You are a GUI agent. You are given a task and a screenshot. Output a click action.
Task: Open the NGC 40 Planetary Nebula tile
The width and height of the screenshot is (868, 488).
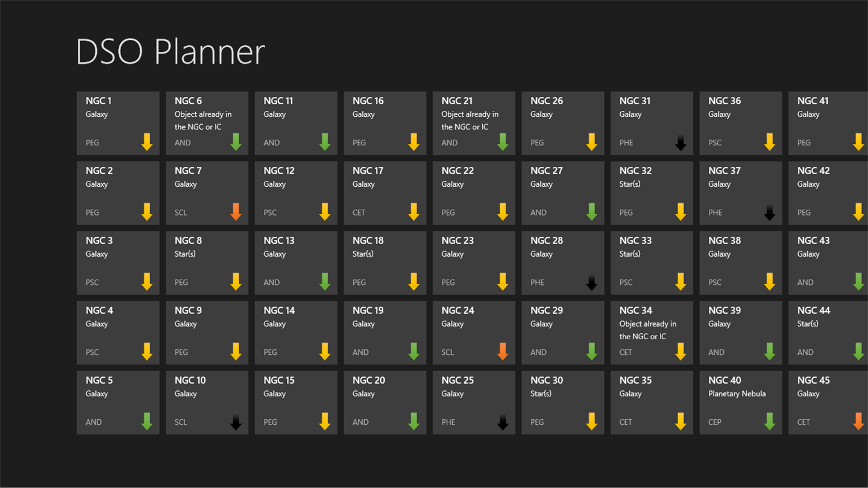[x=740, y=401]
